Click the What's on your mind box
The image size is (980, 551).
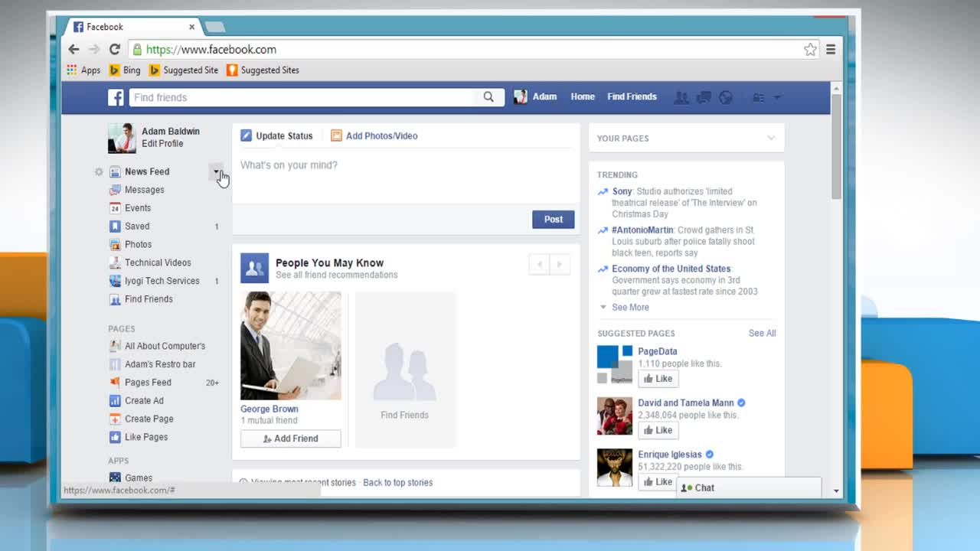point(406,175)
